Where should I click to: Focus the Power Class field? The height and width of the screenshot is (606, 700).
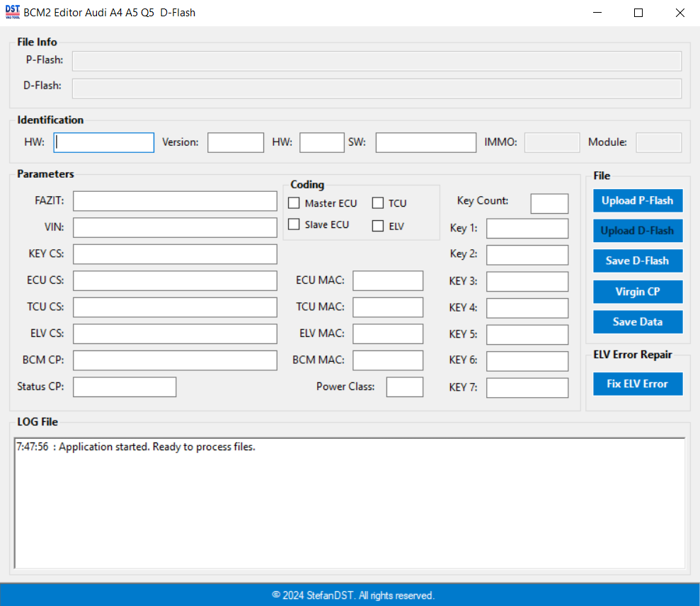point(405,387)
